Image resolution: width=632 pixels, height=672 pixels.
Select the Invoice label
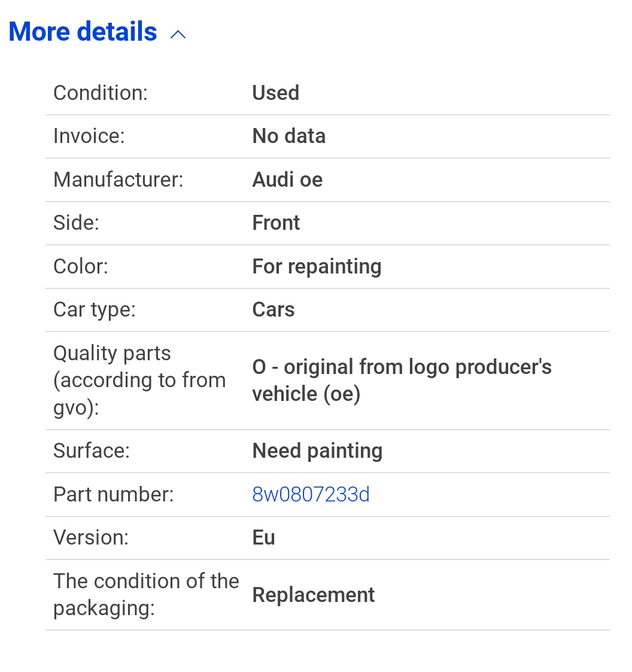pos(89,136)
